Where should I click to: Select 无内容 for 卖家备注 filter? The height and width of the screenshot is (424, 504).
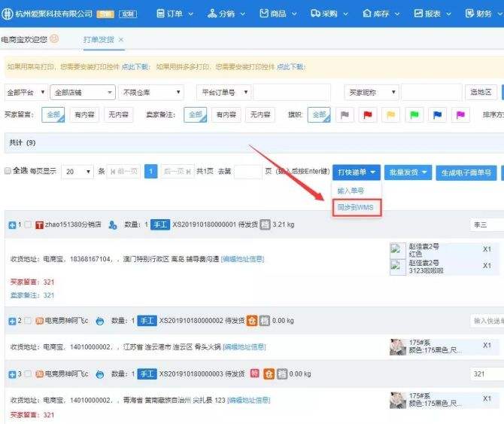260,114
